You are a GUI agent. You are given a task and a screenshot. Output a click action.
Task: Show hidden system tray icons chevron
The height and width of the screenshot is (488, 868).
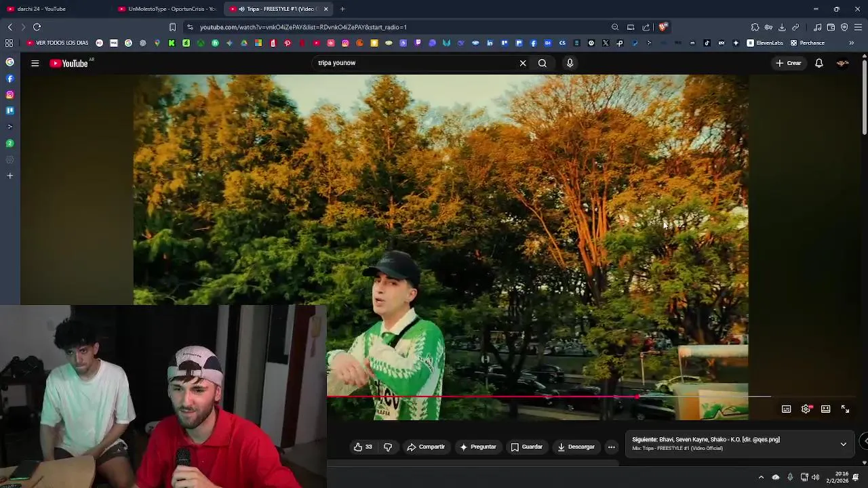point(761,477)
